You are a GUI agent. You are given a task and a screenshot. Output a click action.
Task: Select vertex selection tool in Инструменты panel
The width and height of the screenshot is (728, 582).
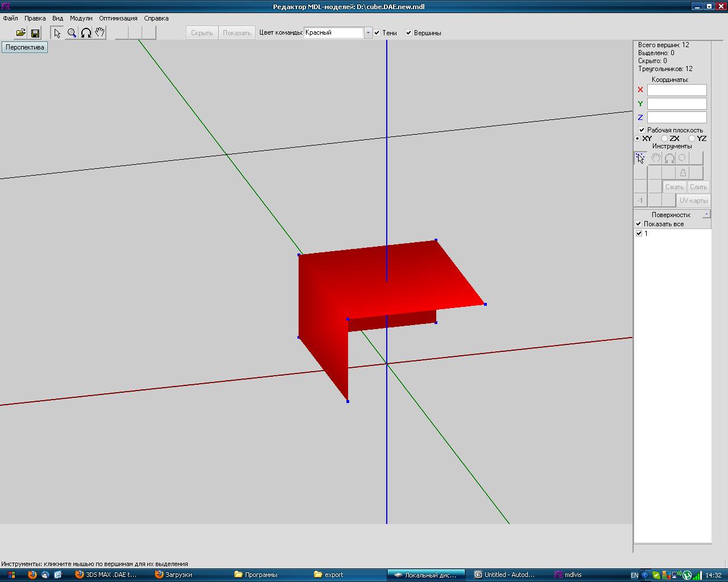tap(640, 158)
